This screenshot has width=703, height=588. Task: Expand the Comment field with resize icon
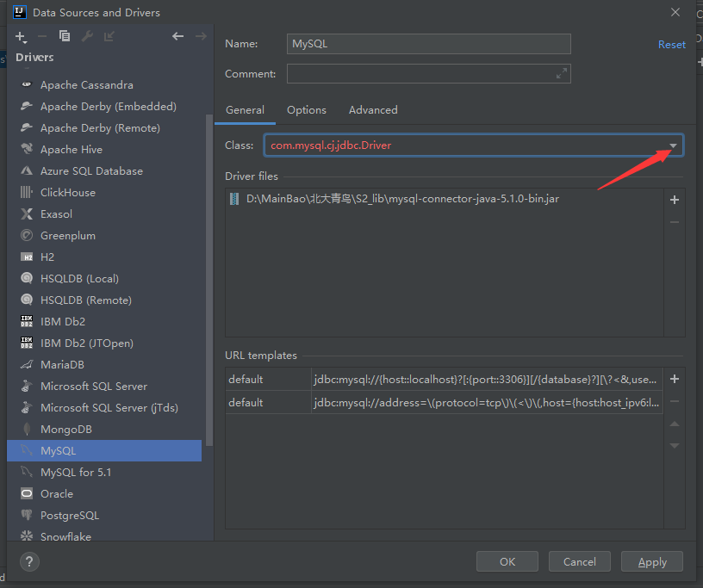click(562, 73)
